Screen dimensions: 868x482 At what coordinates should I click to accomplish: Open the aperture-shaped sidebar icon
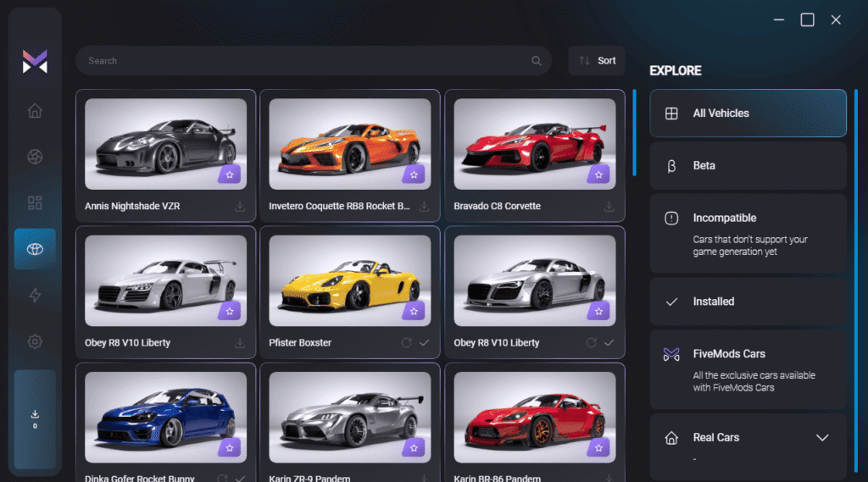click(x=35, y=157)
